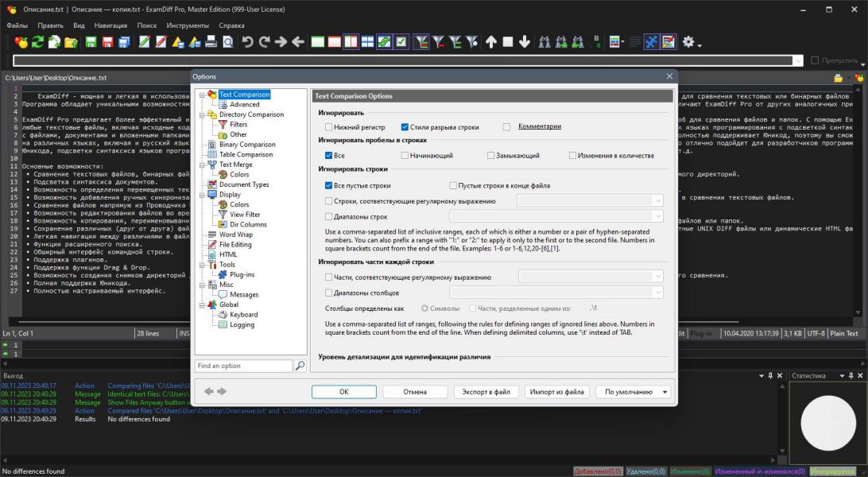
Task: Click the right arrow toolbar icon
Action: [x=281, y=42]
